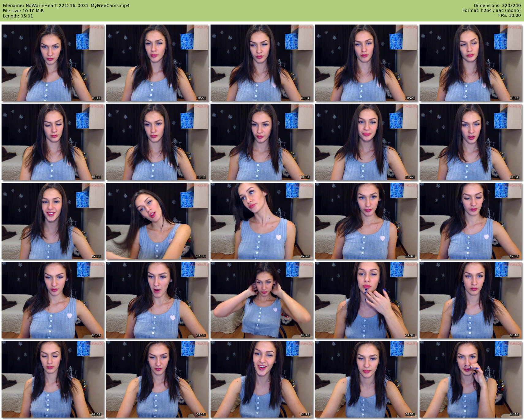
Task: Open the thumbnail at 00:45
Action: click(366, 63)
